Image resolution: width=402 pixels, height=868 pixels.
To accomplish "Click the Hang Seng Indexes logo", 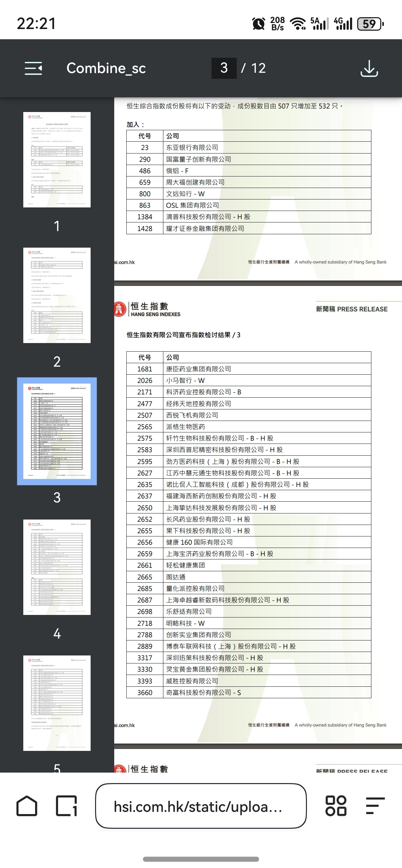I will 147,309.
